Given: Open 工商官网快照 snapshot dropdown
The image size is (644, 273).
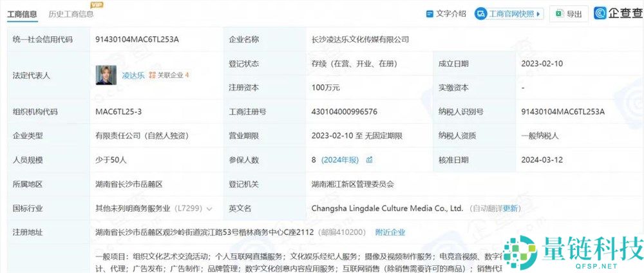Looking at the screenshot, I should [509, 14].
